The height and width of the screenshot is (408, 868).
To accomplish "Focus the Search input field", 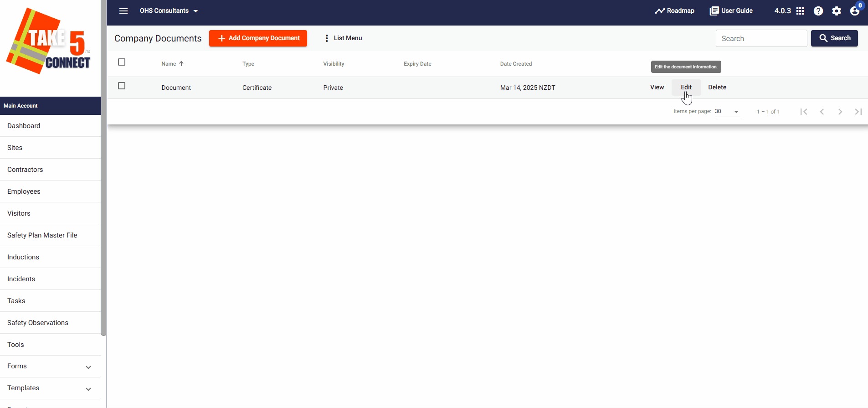I will click(761, 38).
